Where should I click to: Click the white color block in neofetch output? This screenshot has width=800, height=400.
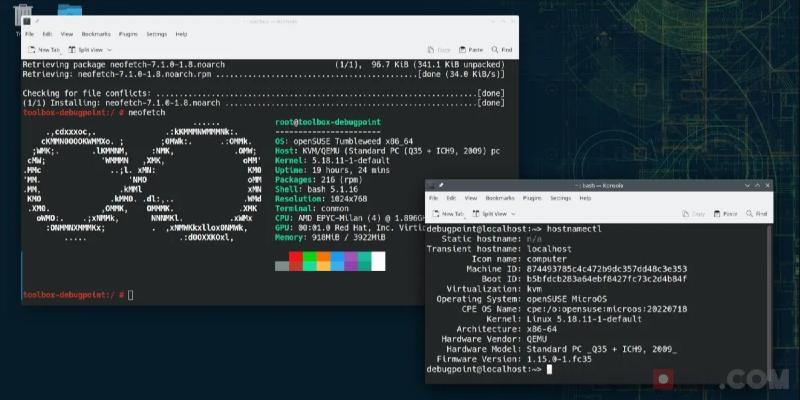tap(378, 261)
